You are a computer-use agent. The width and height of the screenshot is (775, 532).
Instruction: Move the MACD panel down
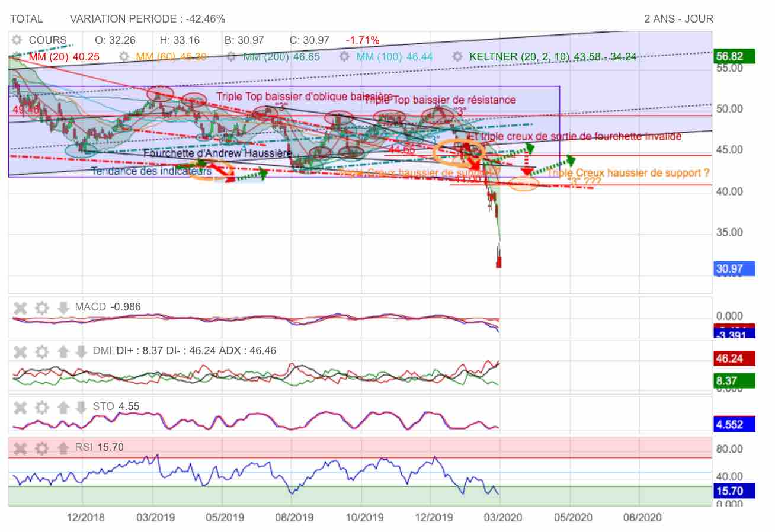click(x=63, y=307)
